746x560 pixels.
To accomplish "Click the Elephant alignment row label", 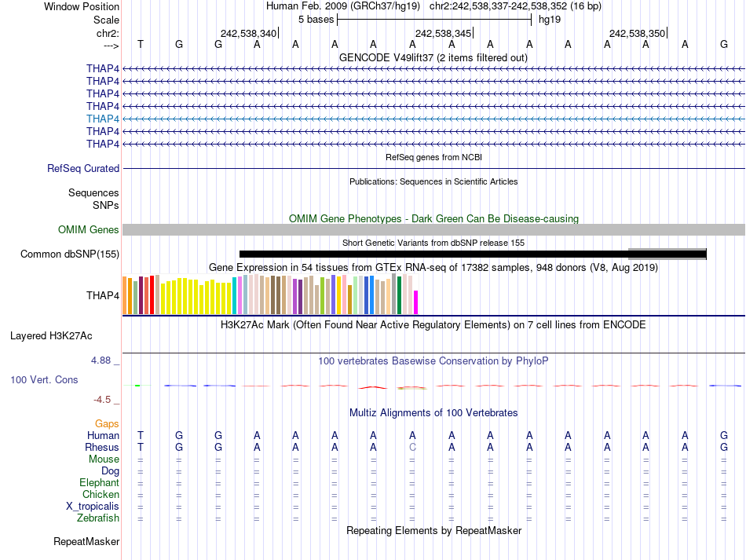I will tap(100, 482).
